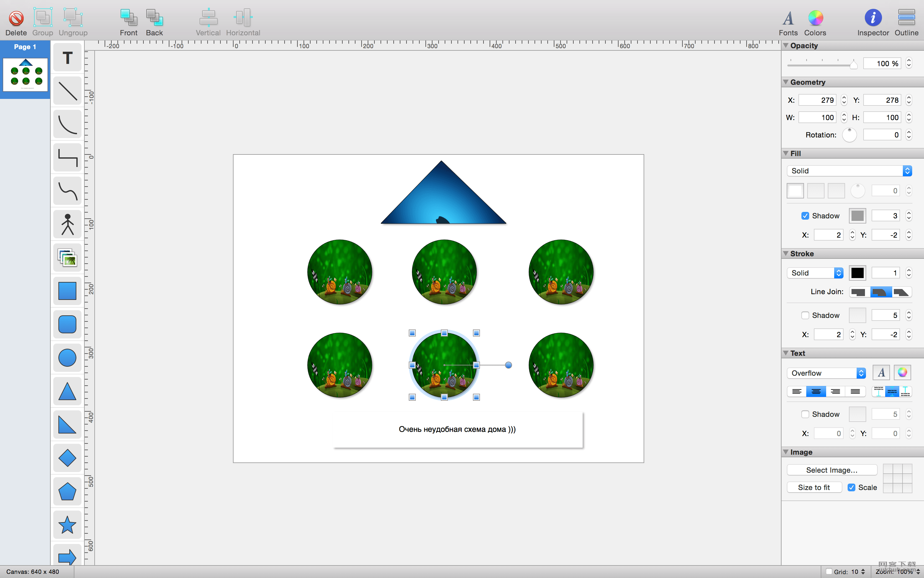
Task: Click the gray fill shadow swatch
Action: 857,215
